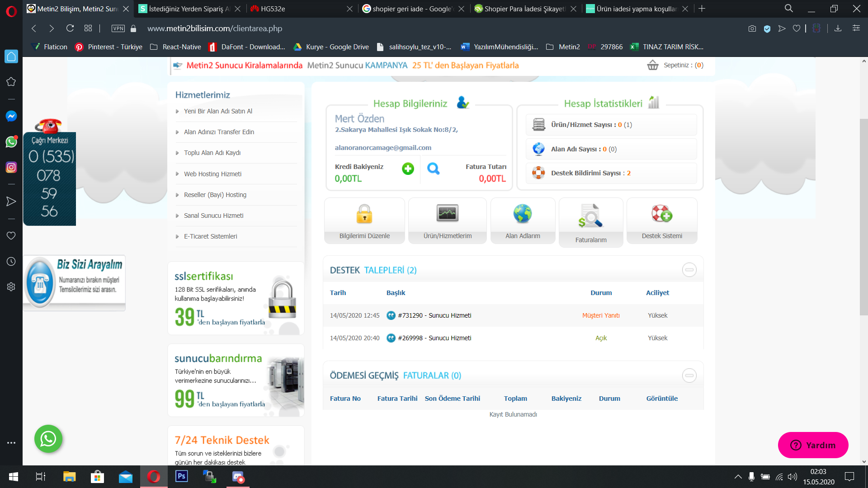
Task: Open Alan Adlarım globe icon
Action: coord(523,214)
